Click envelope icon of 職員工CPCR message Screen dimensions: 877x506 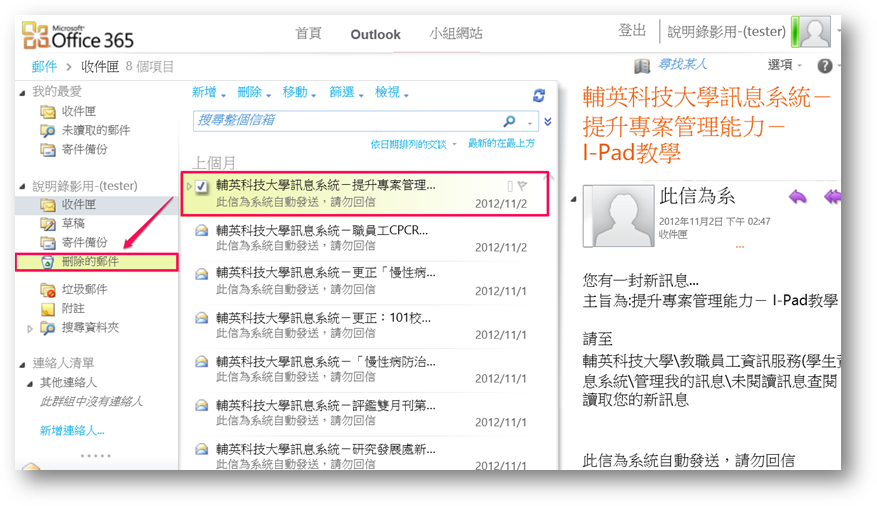(x=201, y=230)
